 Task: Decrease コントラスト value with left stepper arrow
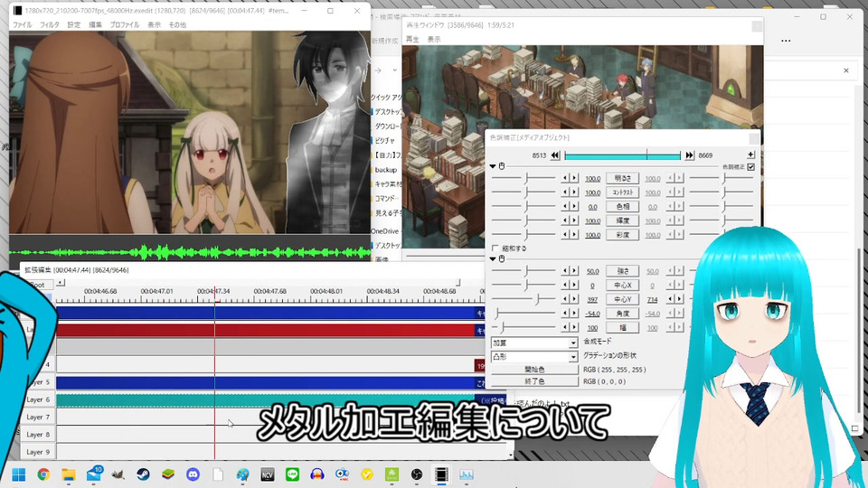[x=564, y=192]
